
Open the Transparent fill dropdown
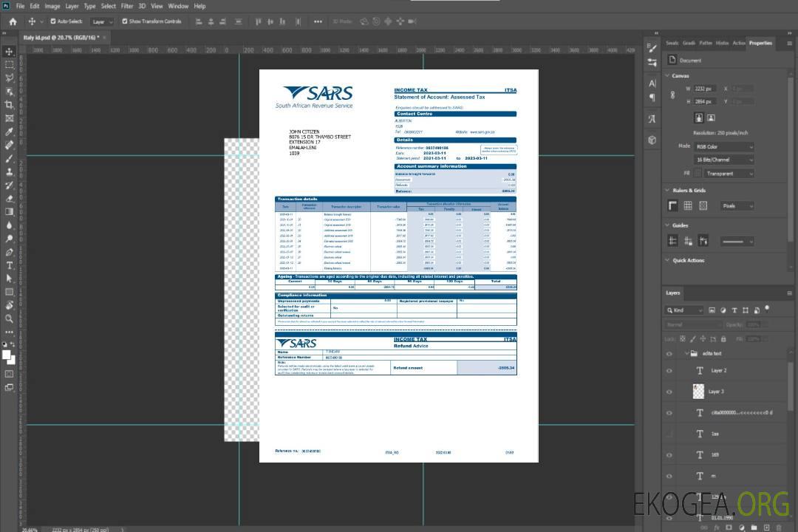click(729, 174)
